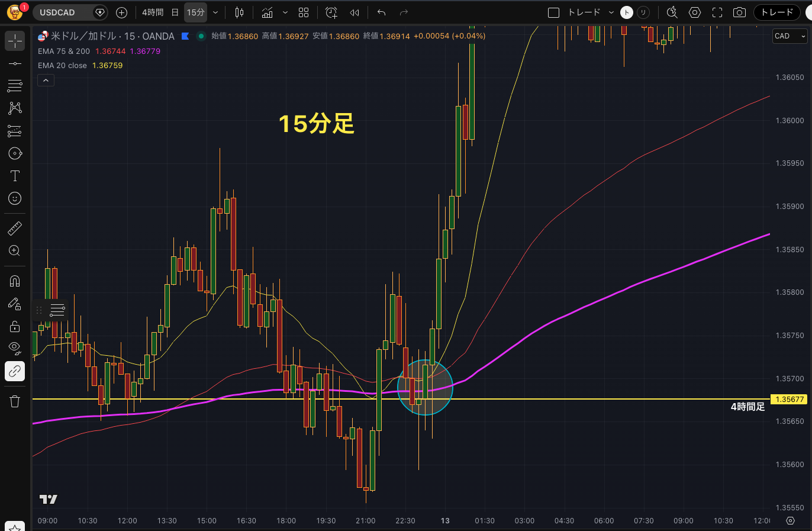
Task: Click the trash icon to remove drawings
Action: click(15, 401)
